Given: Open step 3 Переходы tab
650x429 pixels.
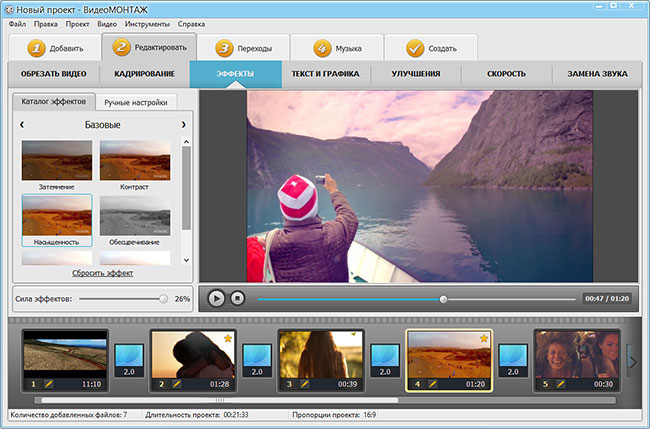Looking at the screenshot, I should coord(243,48).
